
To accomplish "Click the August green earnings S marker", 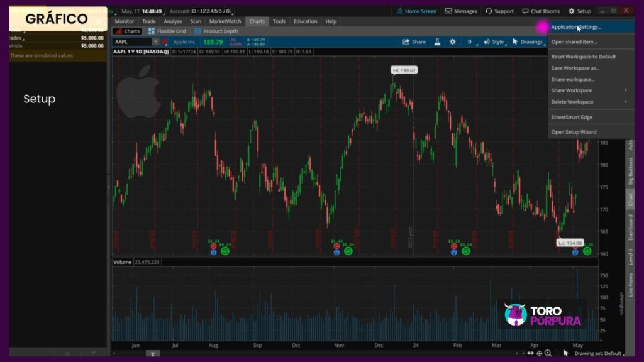I will 225,251.
